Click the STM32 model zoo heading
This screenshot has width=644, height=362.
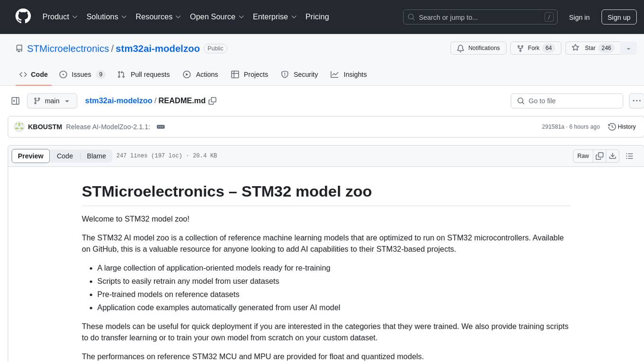tap(227, 191)
